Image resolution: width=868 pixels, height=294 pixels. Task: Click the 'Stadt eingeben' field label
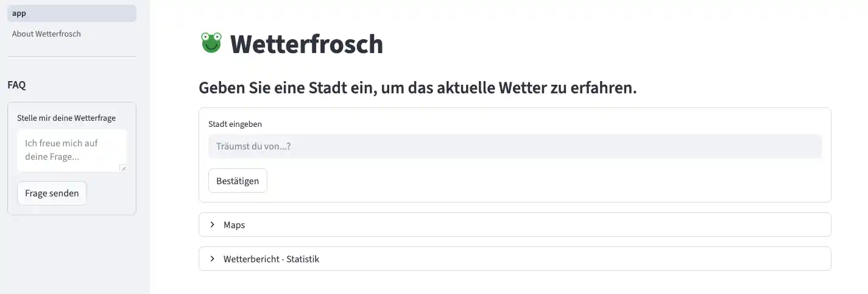[x=235, y=124]
